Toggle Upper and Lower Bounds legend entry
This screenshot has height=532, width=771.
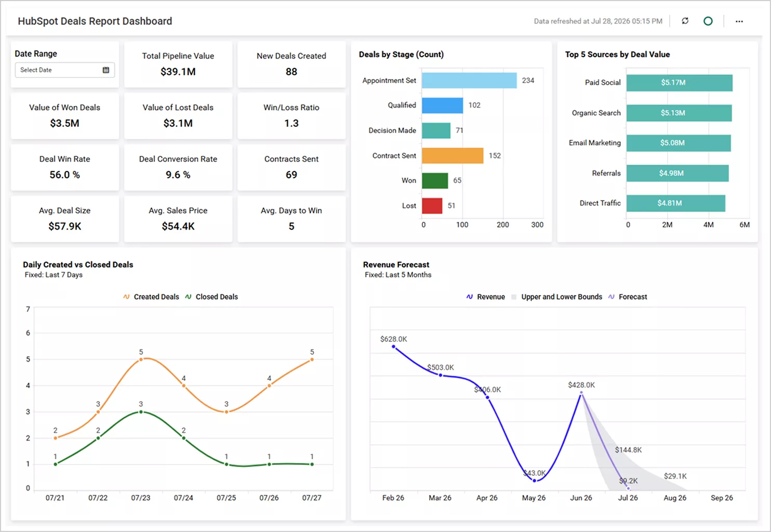(x=556, y=297)
